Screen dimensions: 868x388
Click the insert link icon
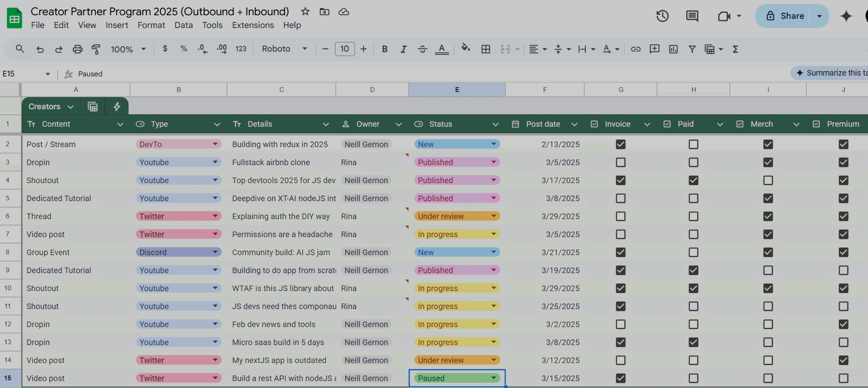(635, 49)
